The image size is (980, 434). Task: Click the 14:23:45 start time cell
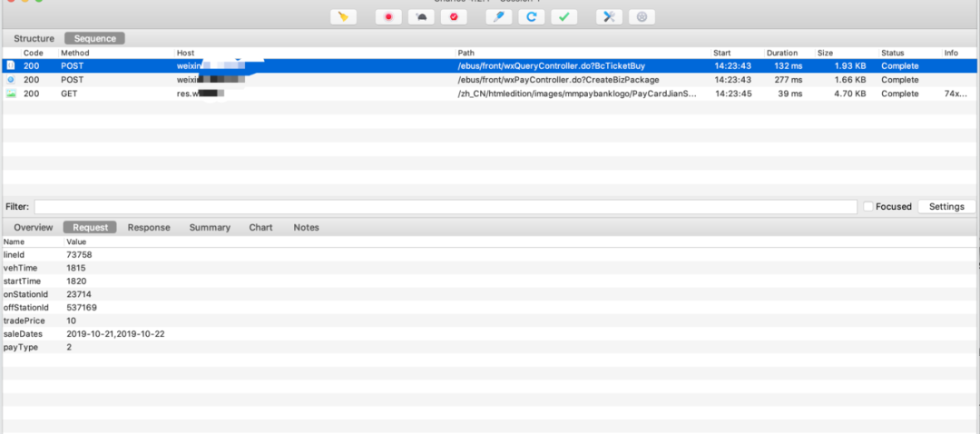[732, 94]
